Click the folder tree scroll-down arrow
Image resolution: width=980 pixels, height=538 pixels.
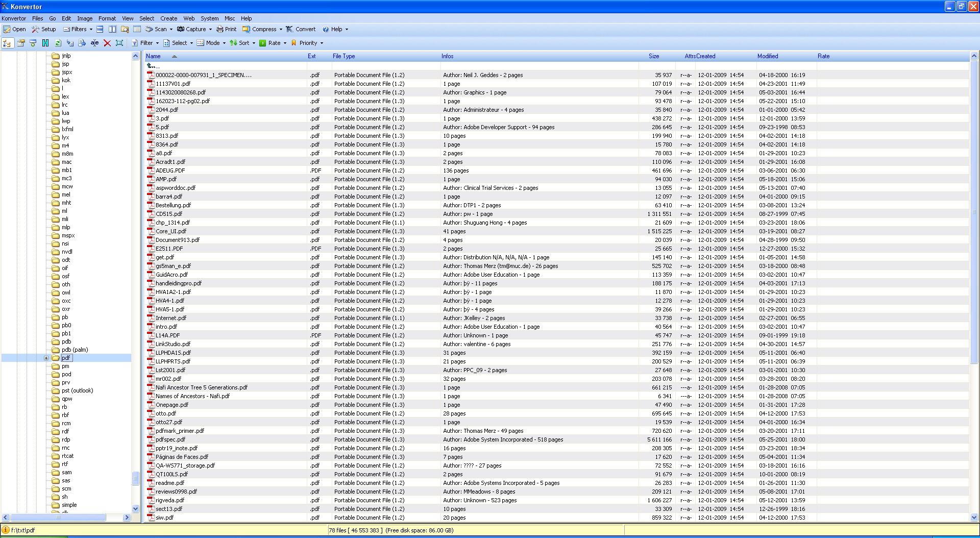pos(135,508)
